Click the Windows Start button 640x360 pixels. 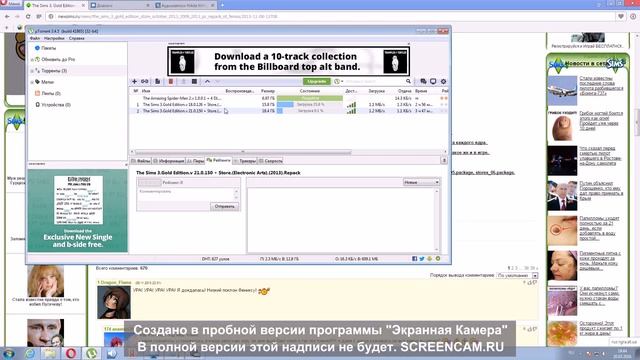pyautogui.click(x=9, y=353)
